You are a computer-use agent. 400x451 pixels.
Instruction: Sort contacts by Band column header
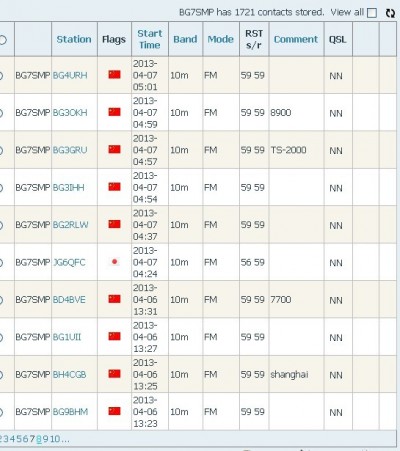pos(185,39)
